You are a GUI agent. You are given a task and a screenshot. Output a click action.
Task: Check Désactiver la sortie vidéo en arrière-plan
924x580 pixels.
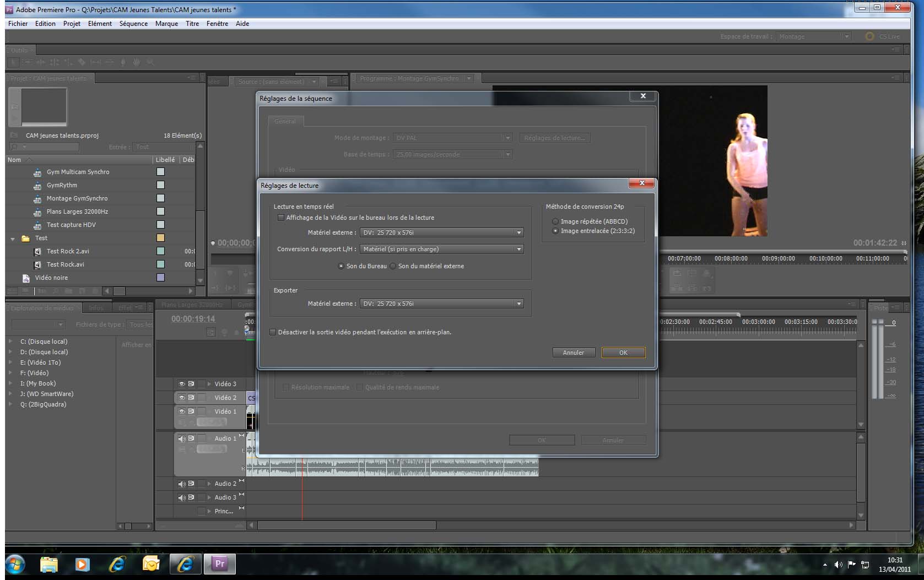point(273,332)
